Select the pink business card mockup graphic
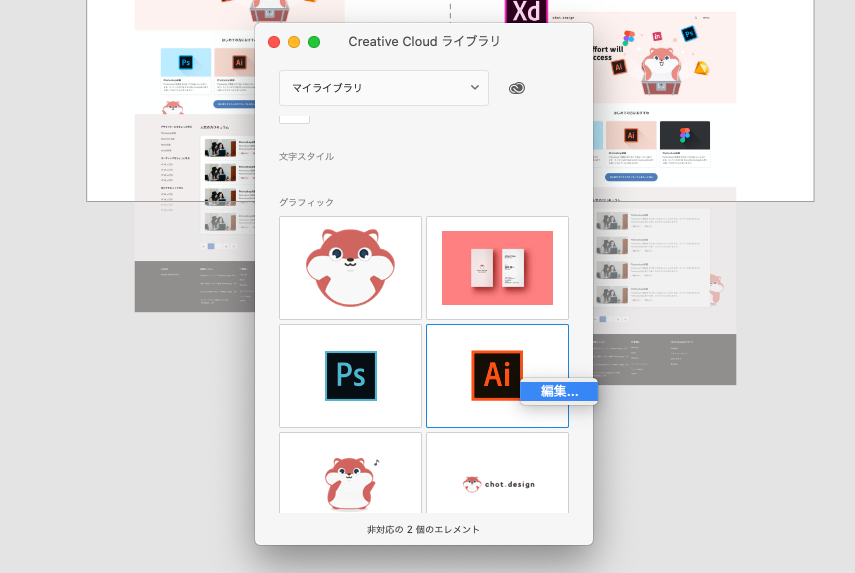The height and width of the screenshot is (573, 855). click(497, 267)
